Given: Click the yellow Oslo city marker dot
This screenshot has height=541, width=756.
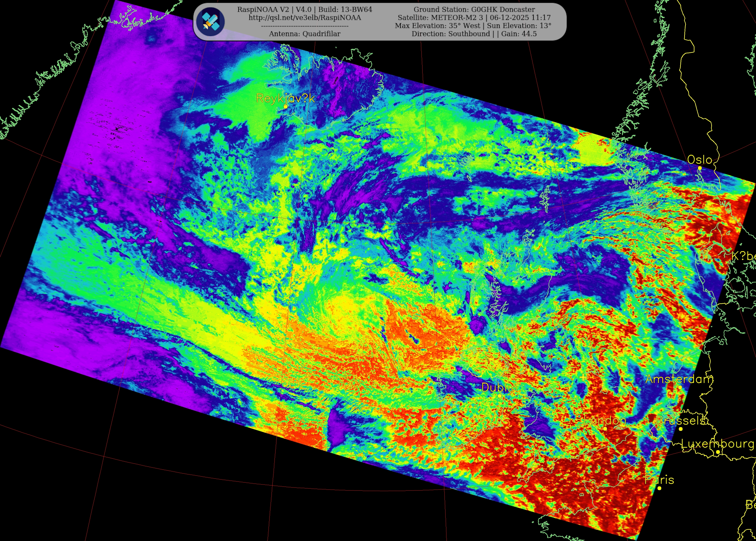Looking at the screenshot, I should click(700, 168).
